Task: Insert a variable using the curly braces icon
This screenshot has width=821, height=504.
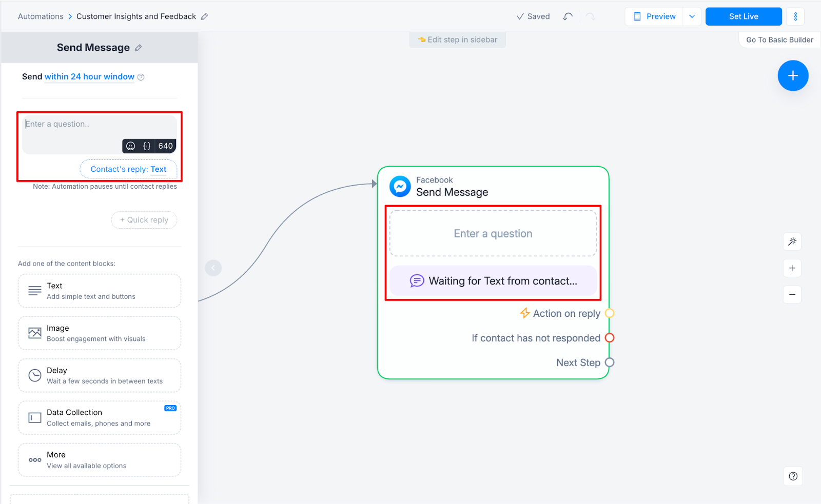Action: [147, 146]
